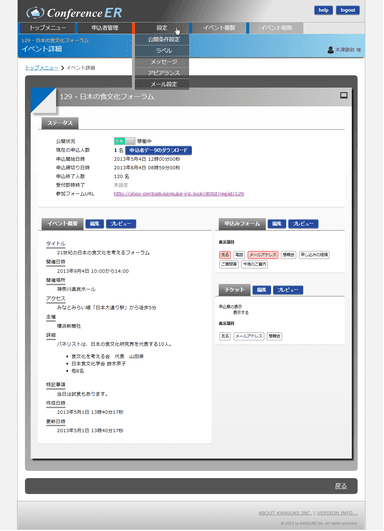Open the イベント複製 menu tab
This screenshot has width=384, height=531.
[219, 28]
